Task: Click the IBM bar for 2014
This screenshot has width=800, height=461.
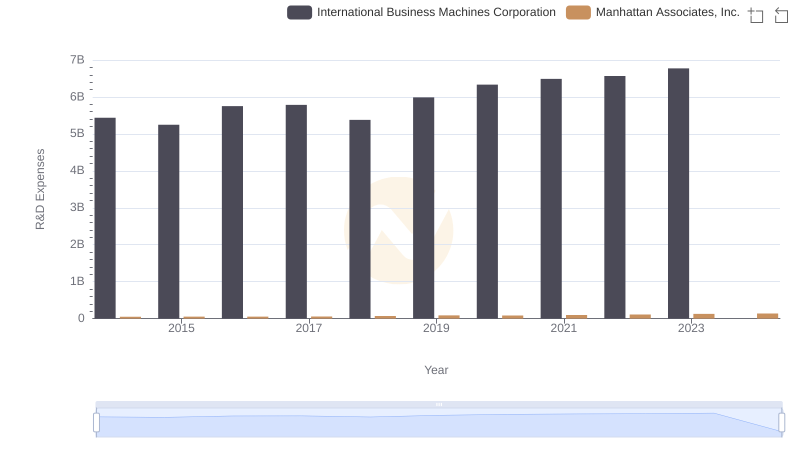Action: pos(105,218)
